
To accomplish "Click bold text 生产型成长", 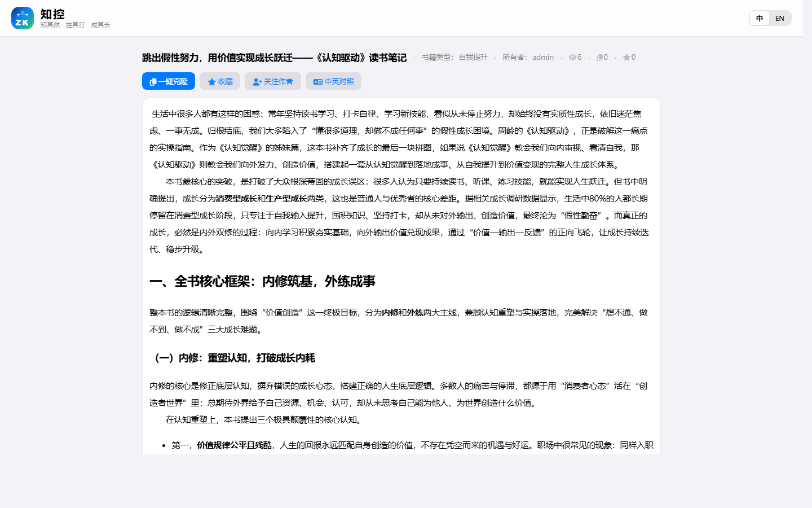I will [286, 199].
